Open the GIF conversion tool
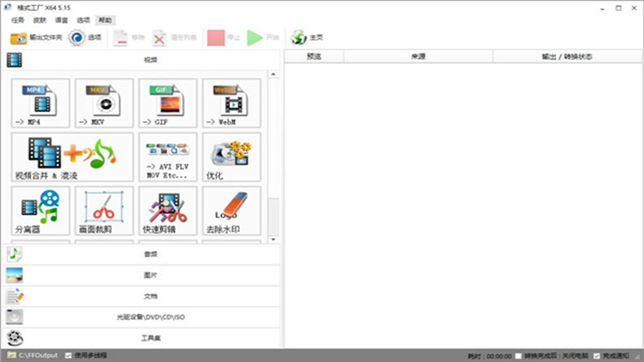 (168, 103)
